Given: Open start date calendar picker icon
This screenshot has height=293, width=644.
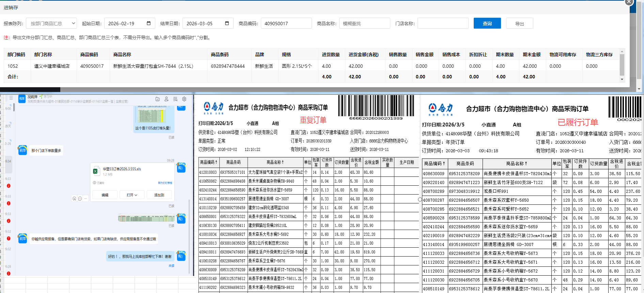Looking at the screenshot, I should tap(148, 23).
